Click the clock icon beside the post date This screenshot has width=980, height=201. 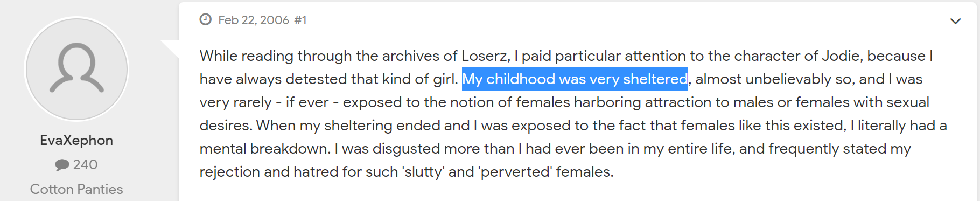[206, 20]
